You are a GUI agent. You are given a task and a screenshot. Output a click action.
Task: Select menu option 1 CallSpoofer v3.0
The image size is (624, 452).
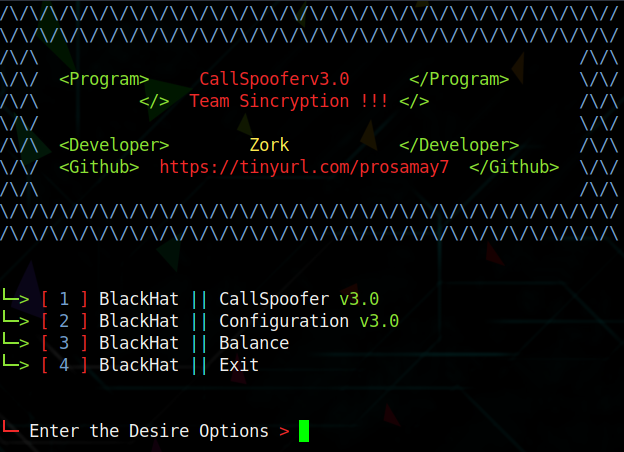pyautogui.click(x=190, y=299)
